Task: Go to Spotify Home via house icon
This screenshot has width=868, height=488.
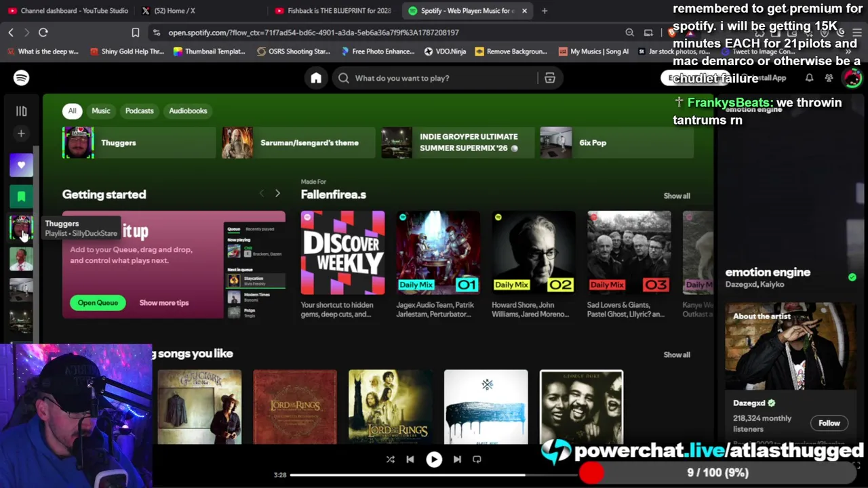Action: 316,78
